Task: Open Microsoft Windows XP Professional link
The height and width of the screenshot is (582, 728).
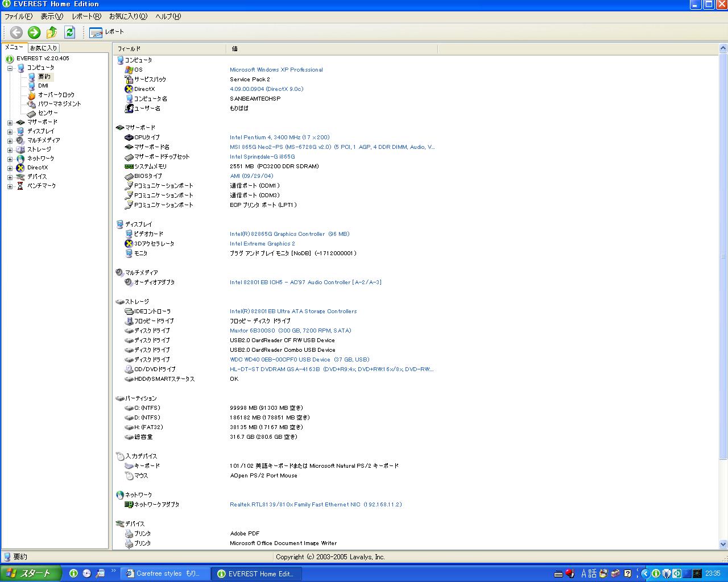Action: [276, 70]
